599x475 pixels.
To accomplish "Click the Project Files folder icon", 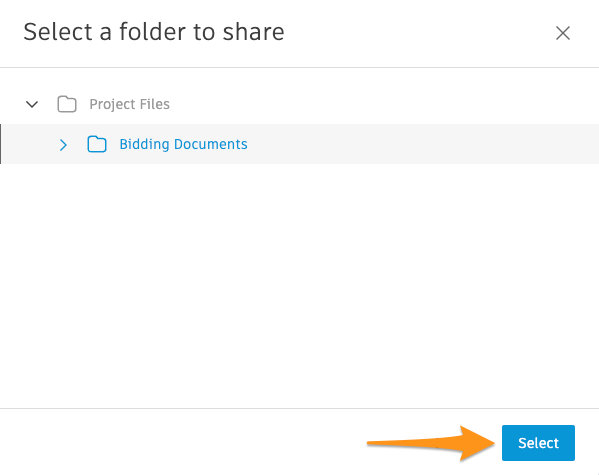I will [x=67, y=104].
